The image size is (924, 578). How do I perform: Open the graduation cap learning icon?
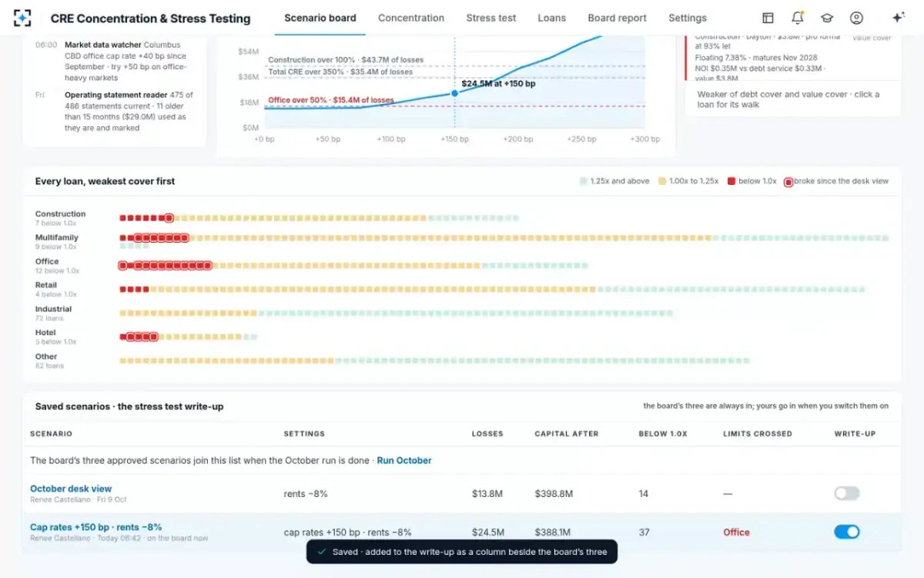[826, 18]
